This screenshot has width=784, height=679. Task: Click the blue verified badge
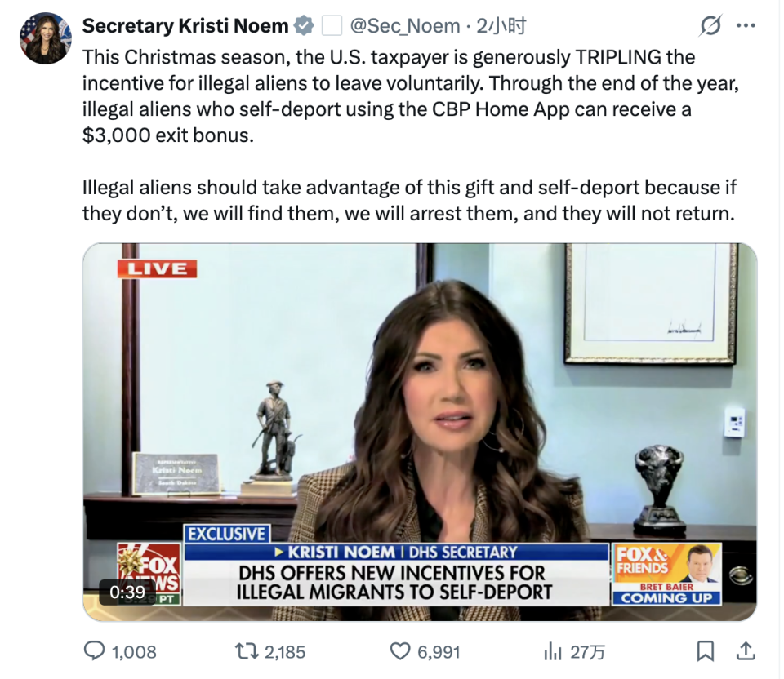[x=304, y=25]
